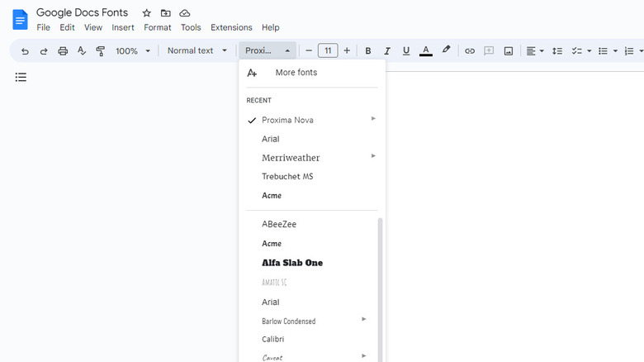
Task: Open the 100% zoom dropdown
Action: 132,51
